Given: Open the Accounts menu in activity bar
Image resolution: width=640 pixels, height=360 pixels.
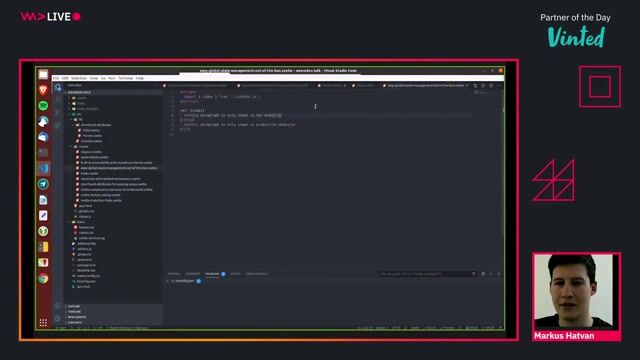Looking at the screenshot, I should click(x=58, y=306).
